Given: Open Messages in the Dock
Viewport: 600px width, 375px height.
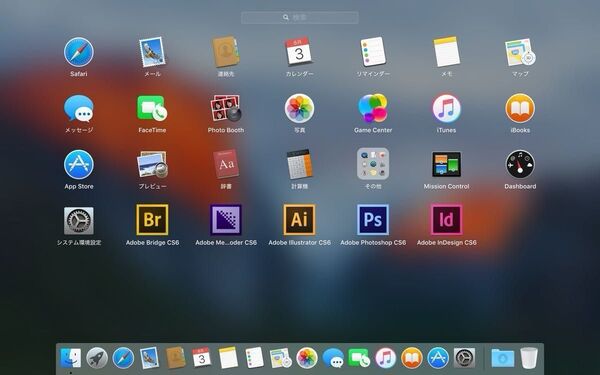Looking at the screenshot, I should tap(333, 358).
